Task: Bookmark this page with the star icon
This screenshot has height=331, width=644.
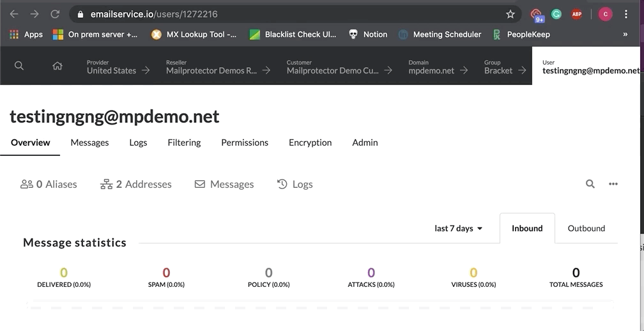Action: [x=510, y=14]
